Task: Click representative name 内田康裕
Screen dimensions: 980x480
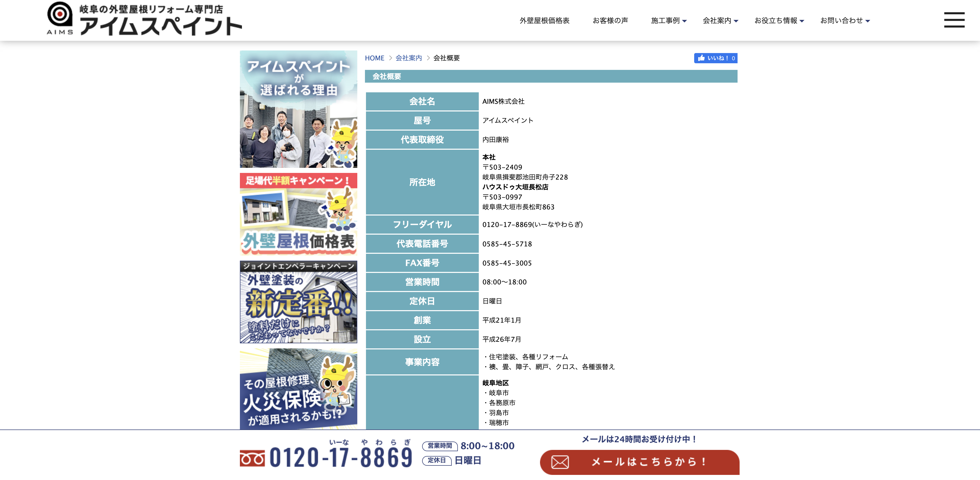Action: 495,140
